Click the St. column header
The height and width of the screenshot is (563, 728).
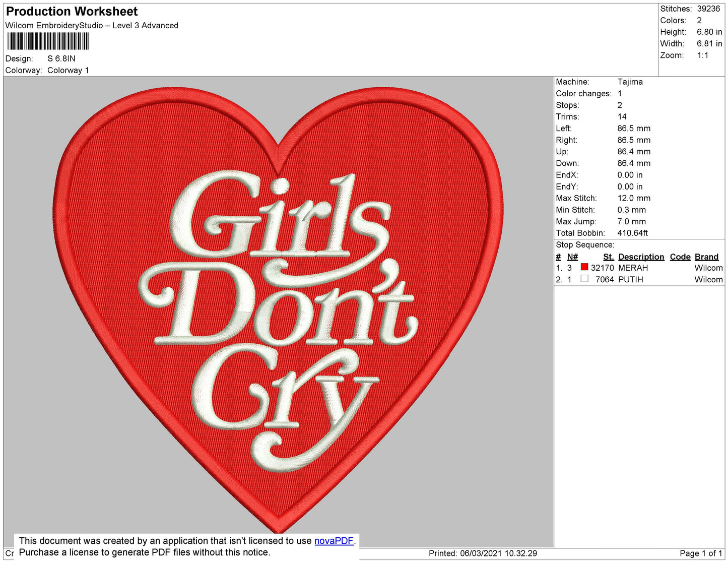tap(609, 257)
